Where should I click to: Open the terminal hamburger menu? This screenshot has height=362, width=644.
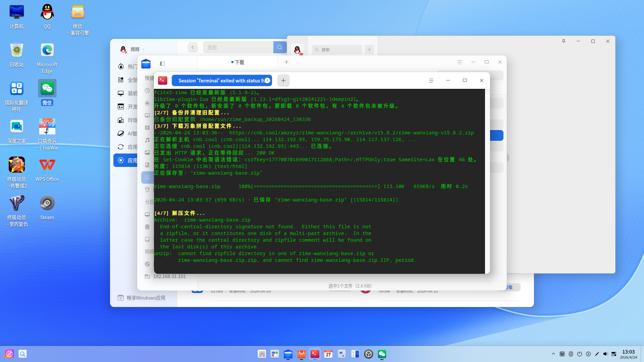(x=431, y=80)
